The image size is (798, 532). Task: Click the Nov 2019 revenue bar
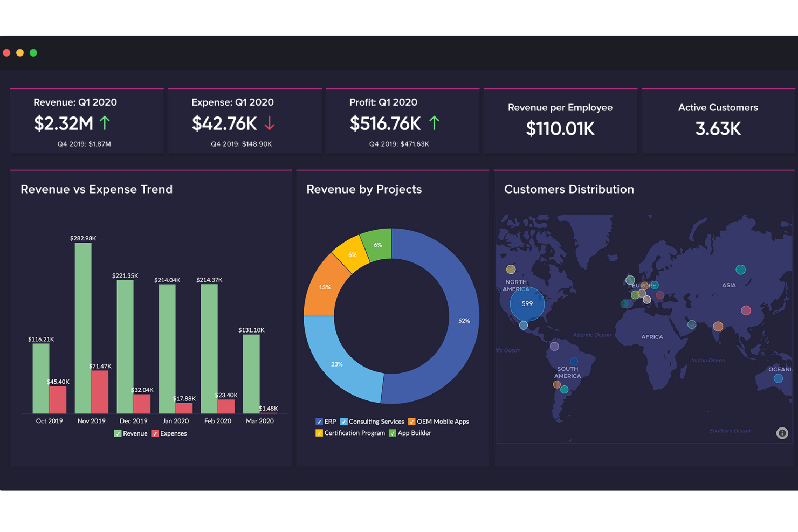pyautogui.click(x=83, y=323)
